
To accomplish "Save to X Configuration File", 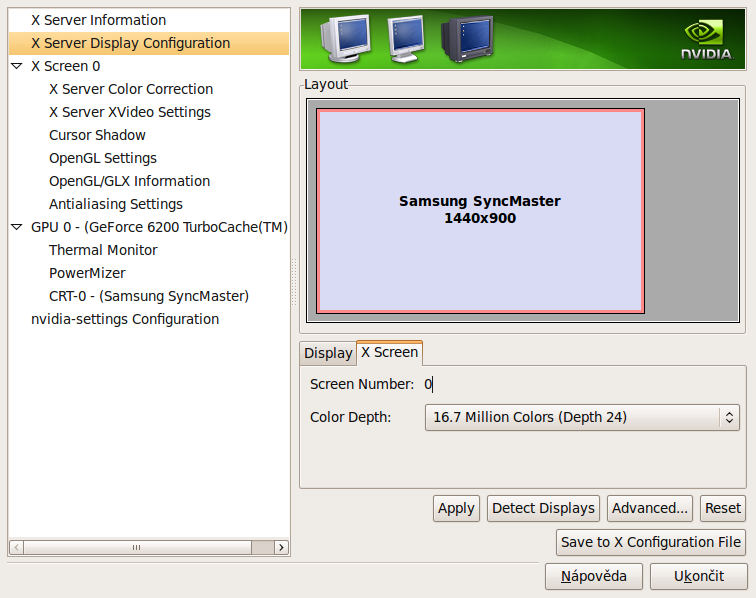I will click(x=651, y=543).
